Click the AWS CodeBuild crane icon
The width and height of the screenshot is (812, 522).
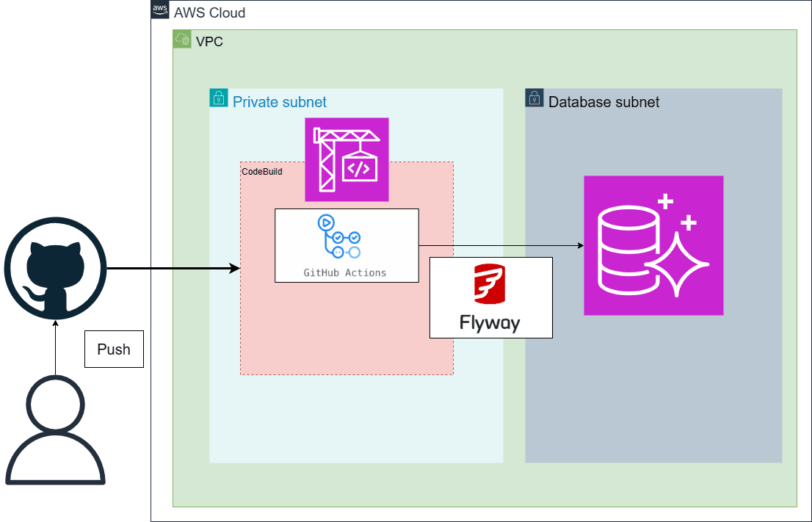(347, 159)
